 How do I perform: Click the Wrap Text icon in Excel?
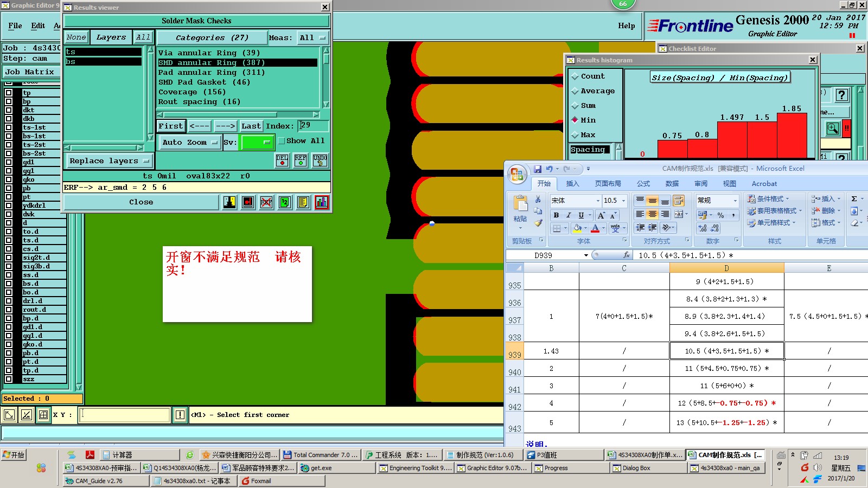[x=678, y=201]
